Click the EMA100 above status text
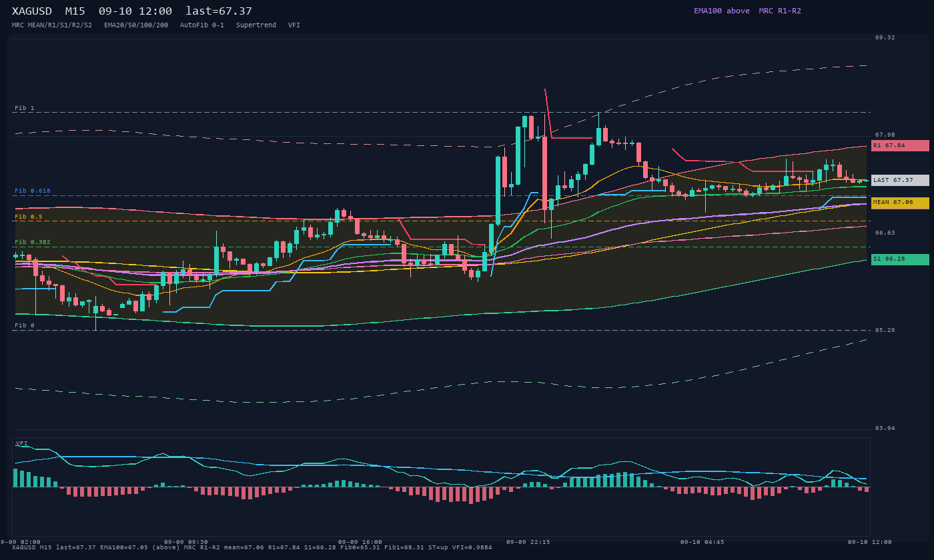This screenshot has width=934, height=560. [722, 11]
